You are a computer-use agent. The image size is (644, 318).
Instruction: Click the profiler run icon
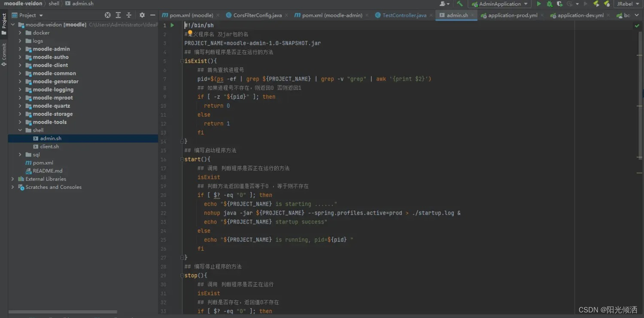tap(570, 4)
